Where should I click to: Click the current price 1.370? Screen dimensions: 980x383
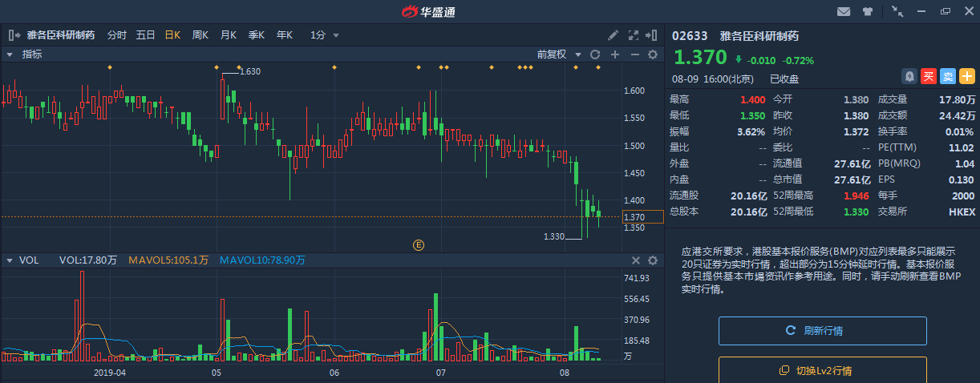tap(700, 57)
